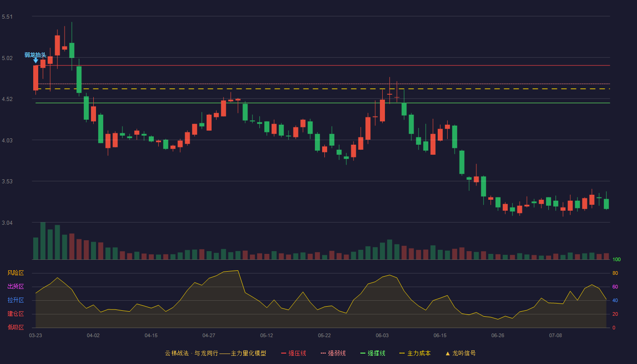Click the 100 indicator scale value
The image size is (637, 364).
[617, 260]
